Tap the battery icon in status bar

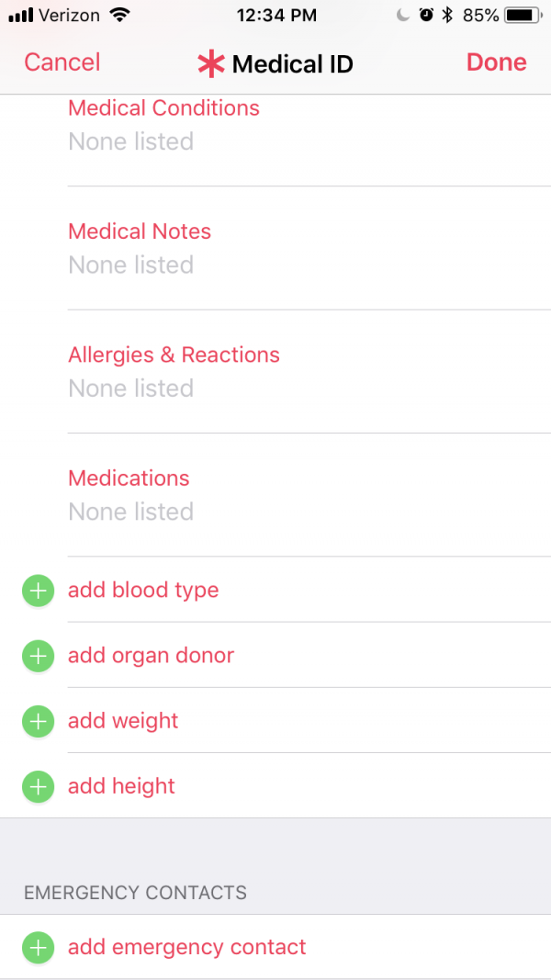coord(522,16)
